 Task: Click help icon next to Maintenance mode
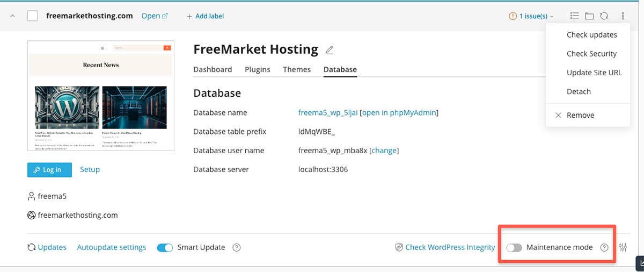[x=604, y=247]
